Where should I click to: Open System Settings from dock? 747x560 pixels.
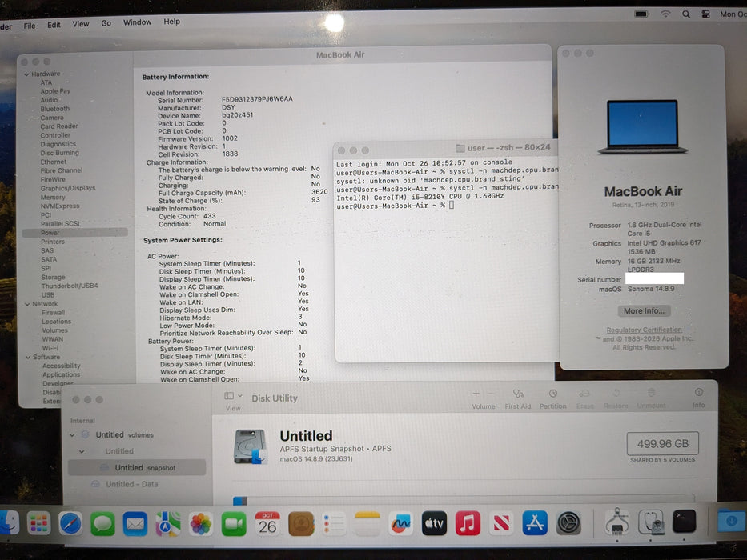tap(568, 522)
